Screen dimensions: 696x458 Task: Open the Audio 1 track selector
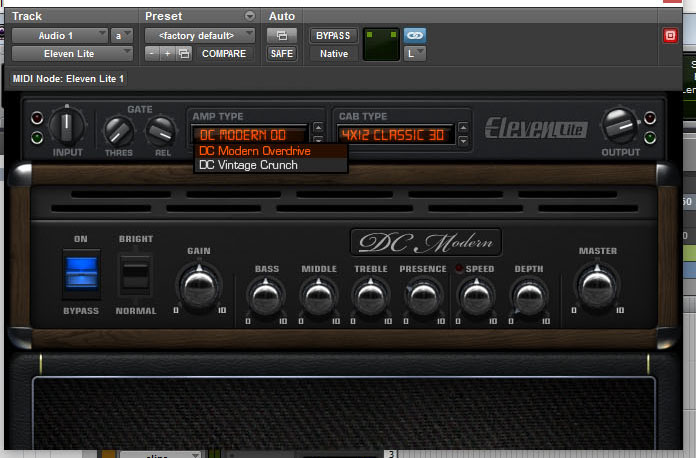[59, 36]
